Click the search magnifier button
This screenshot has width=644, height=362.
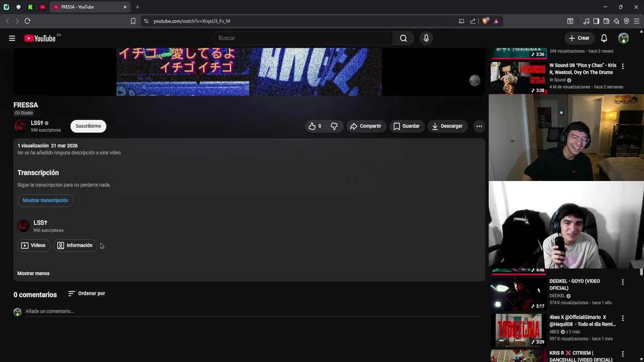point(404,38)
